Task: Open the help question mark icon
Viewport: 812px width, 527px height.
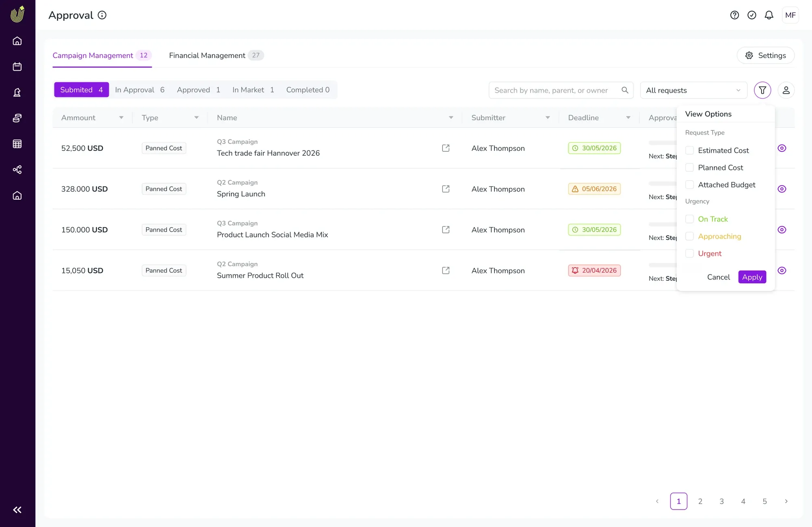Action: coord(734,15)
